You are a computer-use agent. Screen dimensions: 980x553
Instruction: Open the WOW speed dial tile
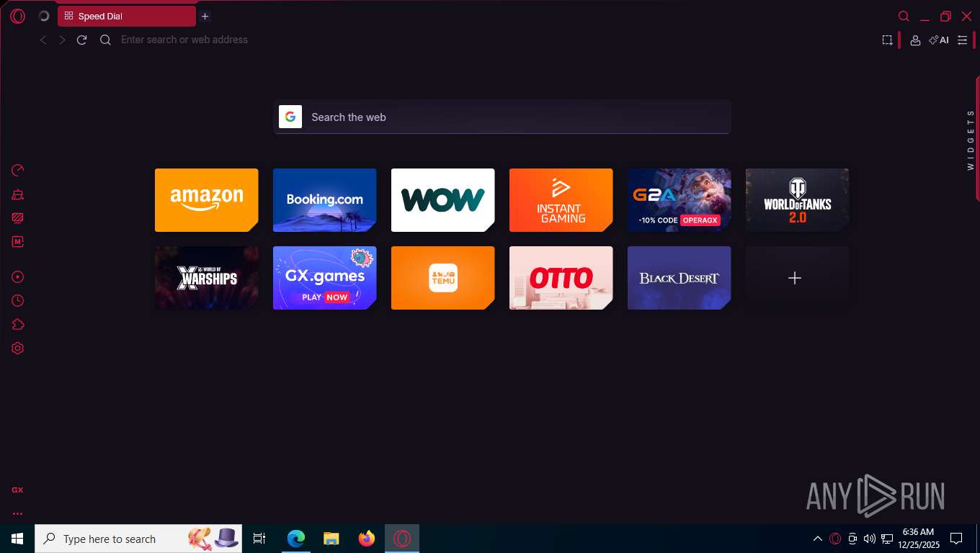pyautogui.click(x=442, y=200)
